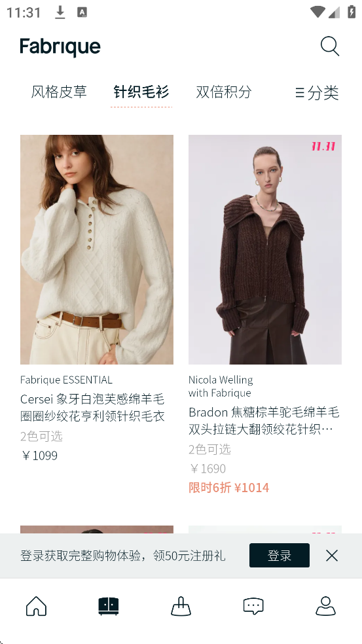Open the account profile icon
Image resolution: width=362 pixels, height=644 pixels.
325,606
